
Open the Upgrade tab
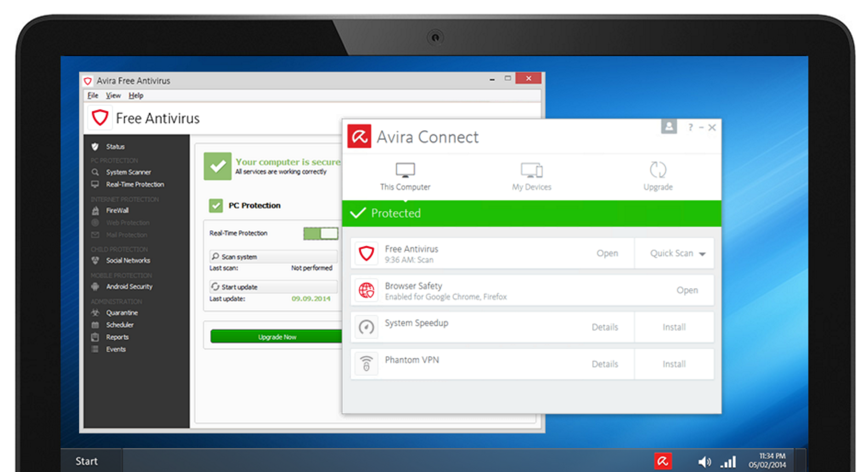[x=658, y=177]
